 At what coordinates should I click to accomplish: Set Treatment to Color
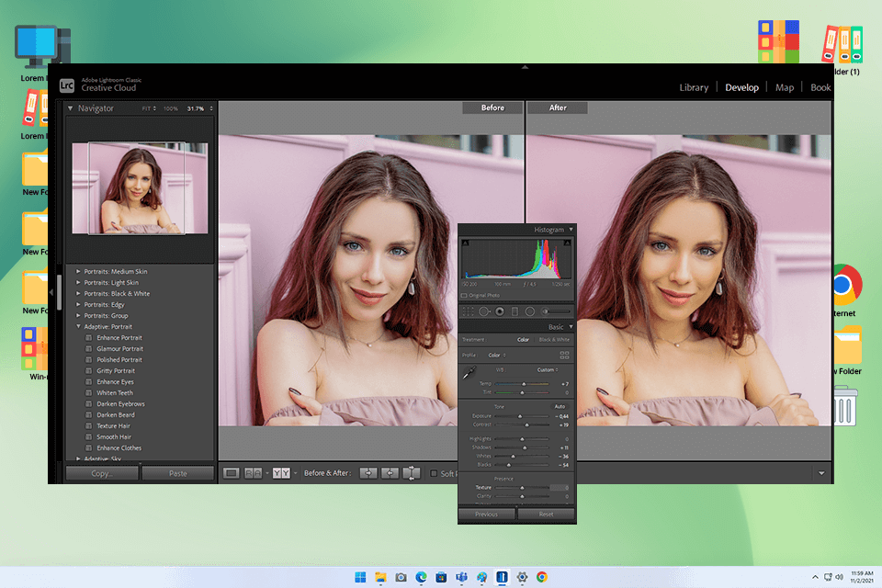[x=523, y=339]
